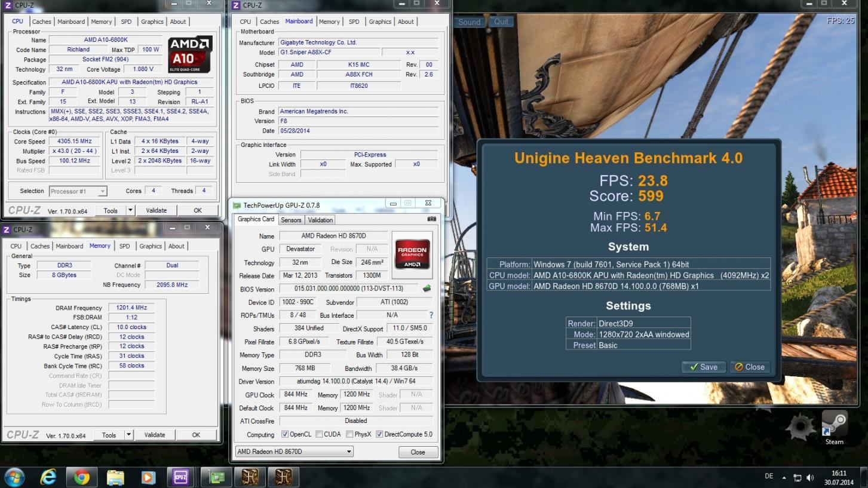Click Tools button in CPU-Z CPU window

click(111, 210)
